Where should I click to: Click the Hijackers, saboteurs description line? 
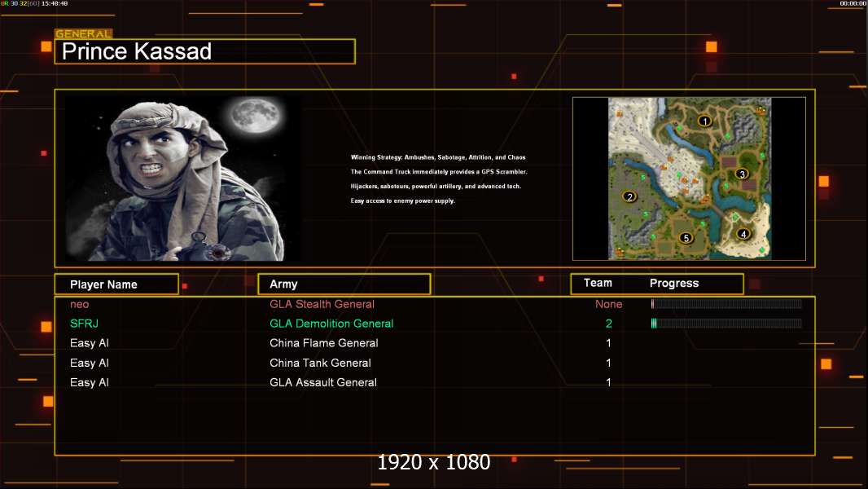coord(436,186)
